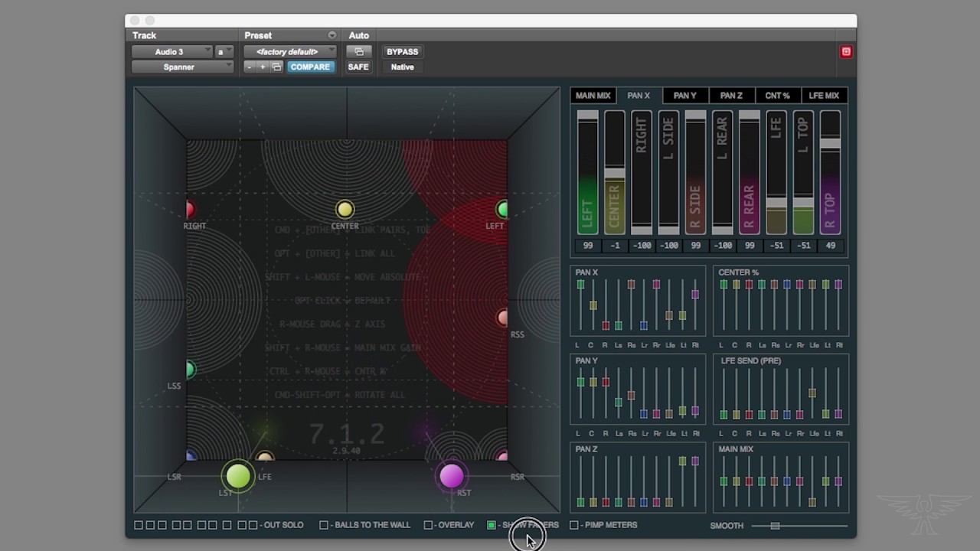Click the PAN Z panel's Lt fader handle

[x=682, y=461]
